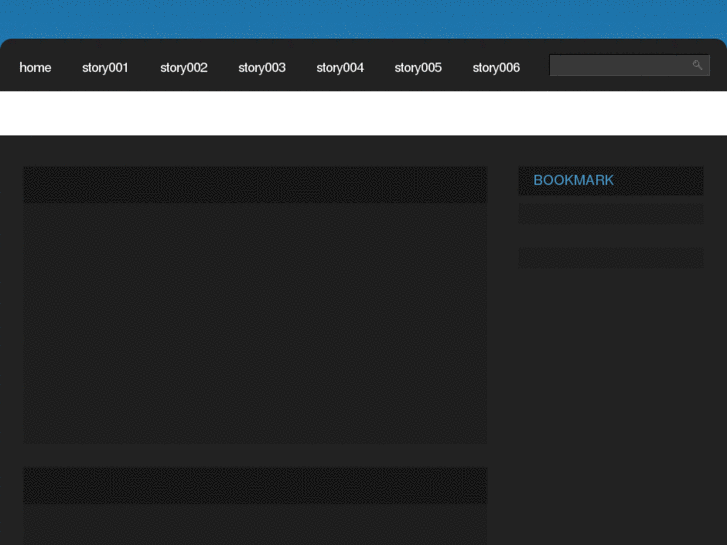Open the home navigation link

[x=35, y=68]
